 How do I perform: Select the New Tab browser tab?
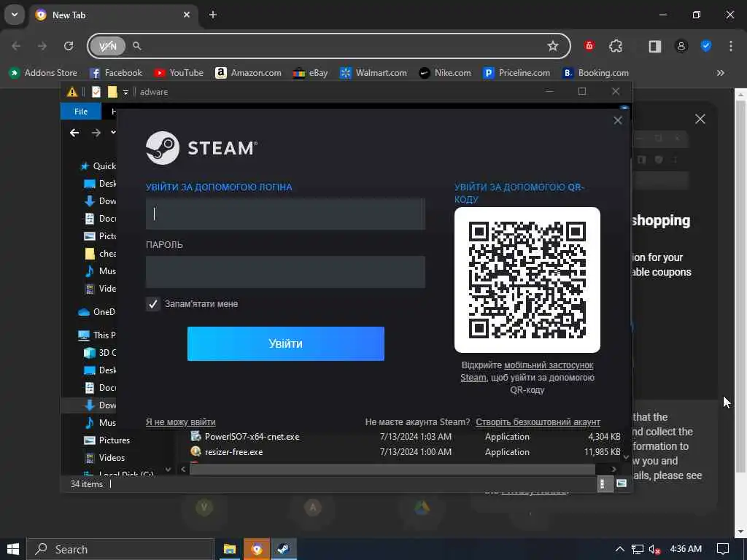(112, 15)
